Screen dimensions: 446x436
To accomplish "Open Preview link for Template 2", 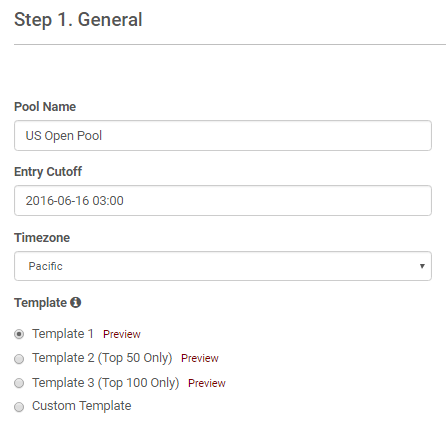I will pyautogui.click(x=200, y=358).
